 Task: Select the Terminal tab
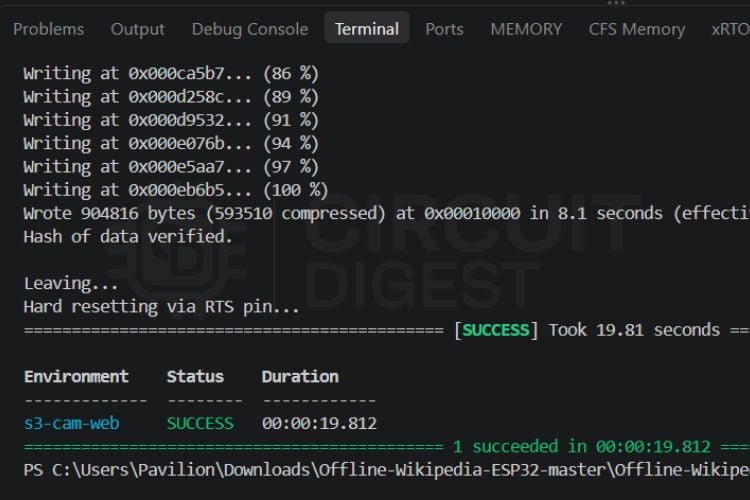[367, 29]
